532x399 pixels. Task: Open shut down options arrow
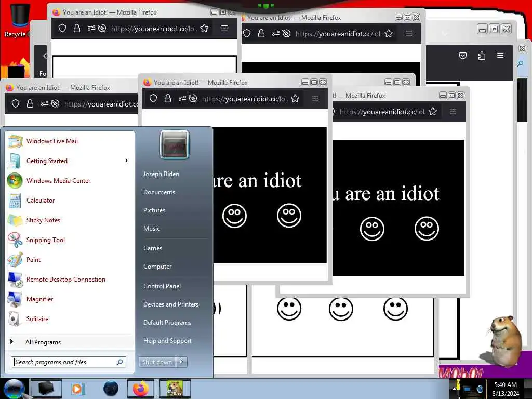coord(181,362)
